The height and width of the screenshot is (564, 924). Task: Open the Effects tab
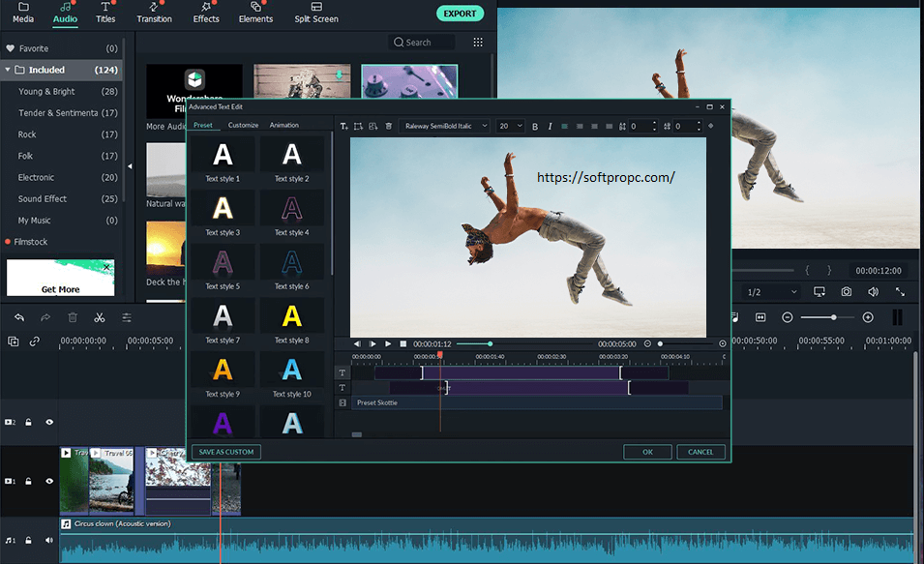click(206, 13)
